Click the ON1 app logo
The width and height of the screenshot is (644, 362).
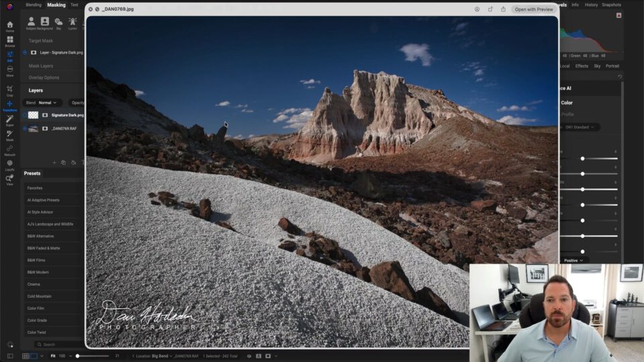(10, 6)
